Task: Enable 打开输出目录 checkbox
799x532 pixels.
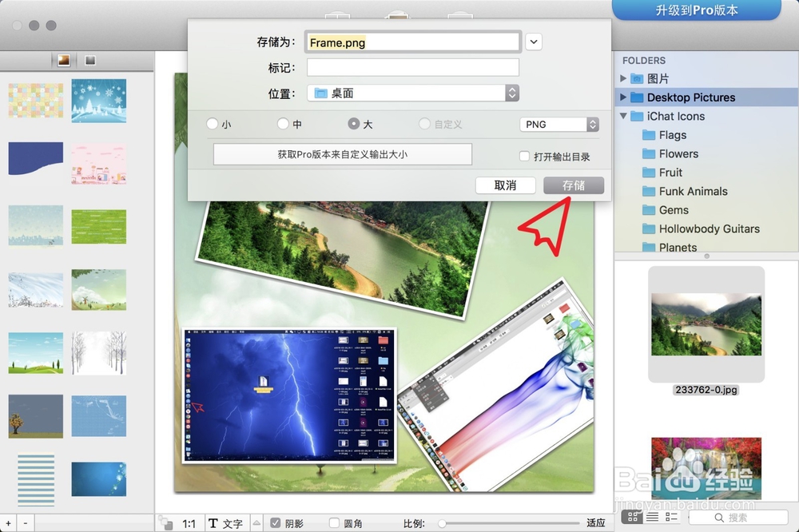Action: [524, 156]
